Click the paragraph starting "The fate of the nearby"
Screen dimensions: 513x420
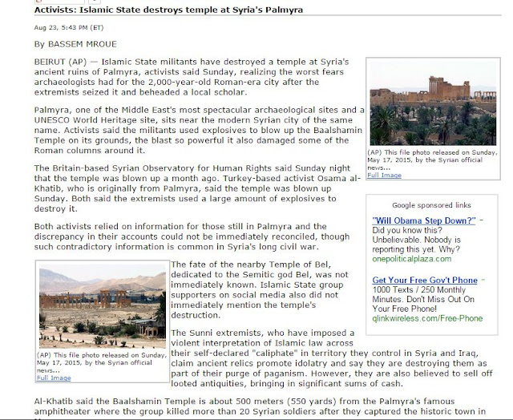click(x=260, y=290)
